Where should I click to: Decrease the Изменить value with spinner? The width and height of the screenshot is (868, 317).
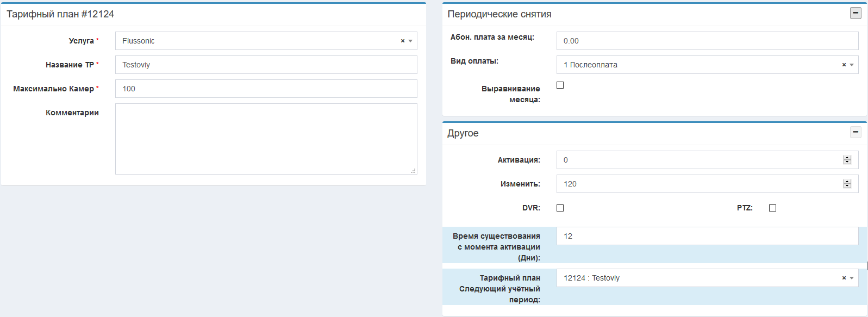click(x=847, y=186)
